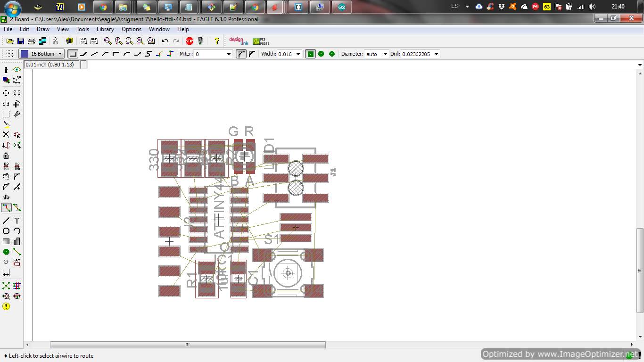Select the Delete (X) tool
This screenshot has height=362, width=644.
(6, 135)
